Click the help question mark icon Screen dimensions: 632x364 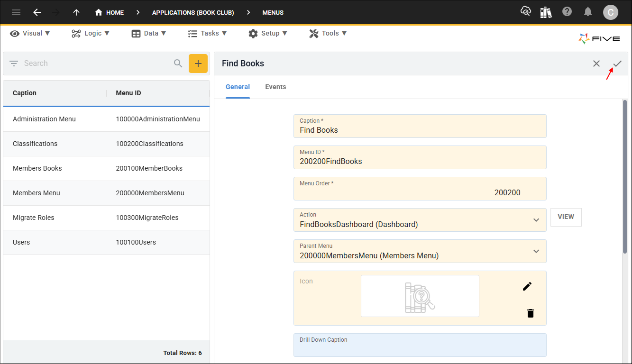coord(567,12)
